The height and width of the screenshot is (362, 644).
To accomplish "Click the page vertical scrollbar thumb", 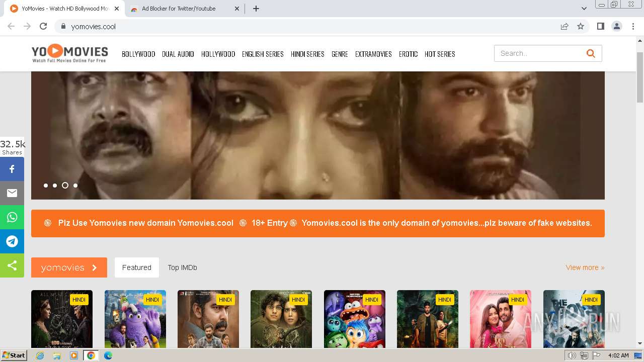I will coord(640,77).
